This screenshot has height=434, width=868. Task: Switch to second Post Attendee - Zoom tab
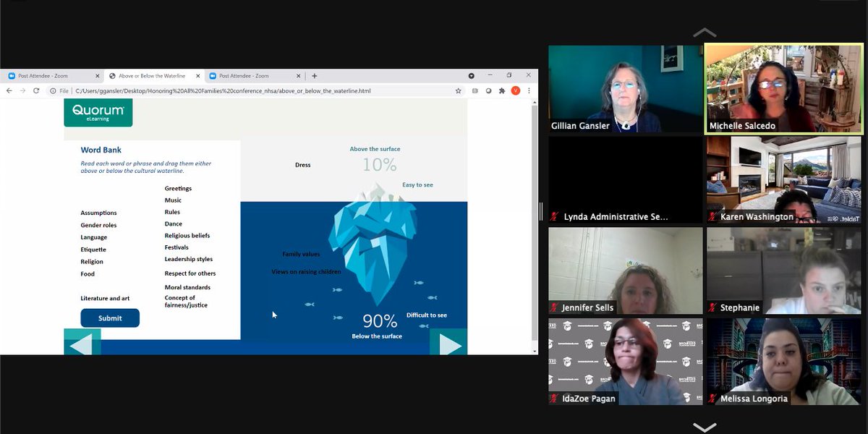click(x=255, y=76)
